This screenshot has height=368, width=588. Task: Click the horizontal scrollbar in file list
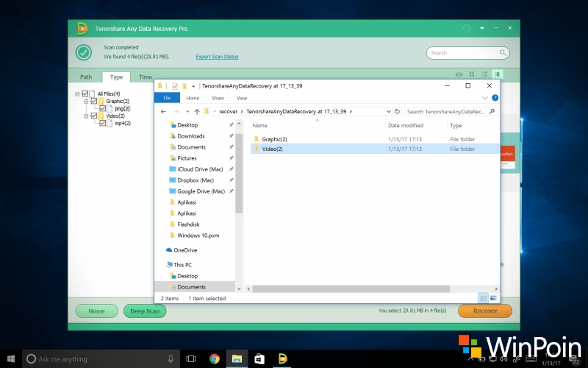(351, 289)
